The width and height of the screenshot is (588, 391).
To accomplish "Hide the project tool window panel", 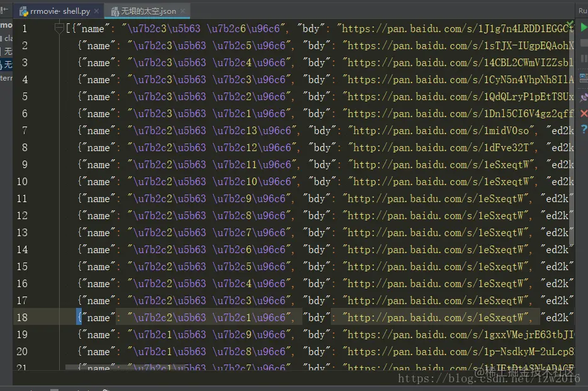I will (x=4, y=10).
